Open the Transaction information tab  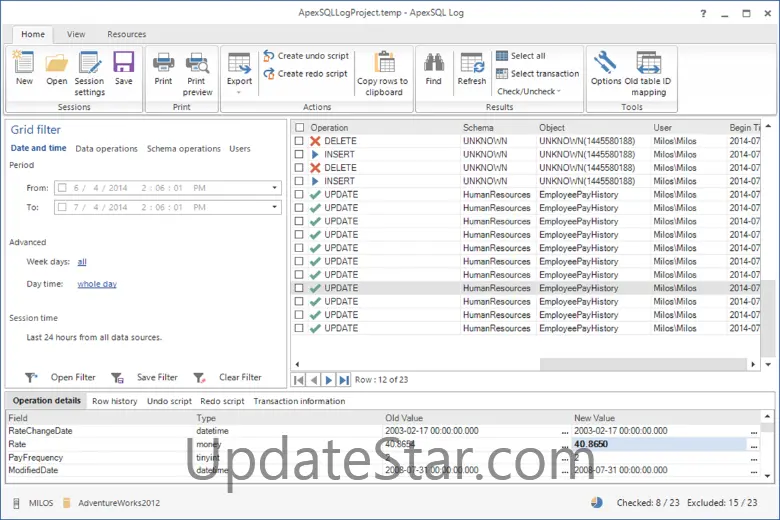299,401
